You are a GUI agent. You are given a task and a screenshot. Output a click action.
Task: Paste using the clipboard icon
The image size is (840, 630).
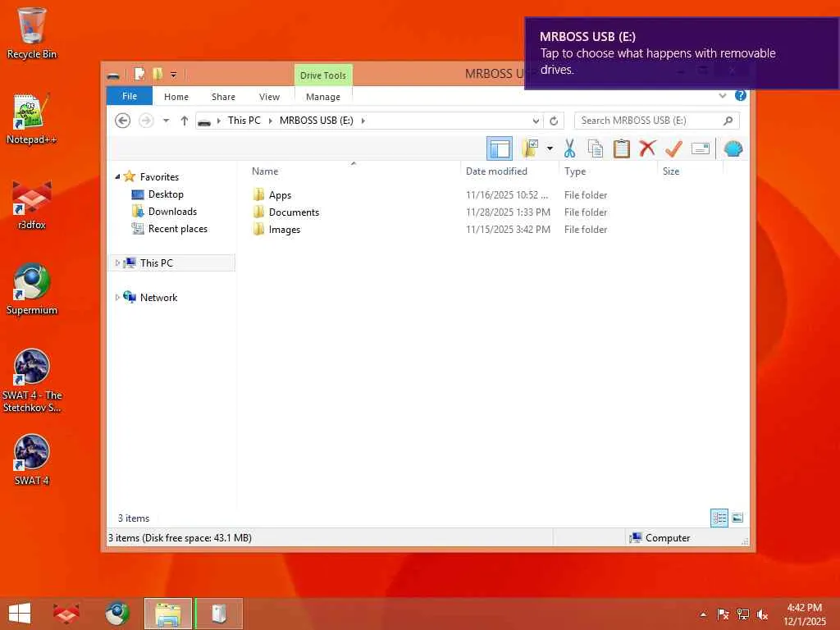622,148
